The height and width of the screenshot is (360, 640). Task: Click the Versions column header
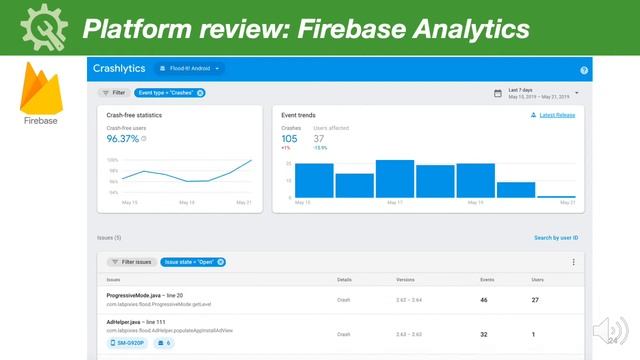(x=405, y=280)
